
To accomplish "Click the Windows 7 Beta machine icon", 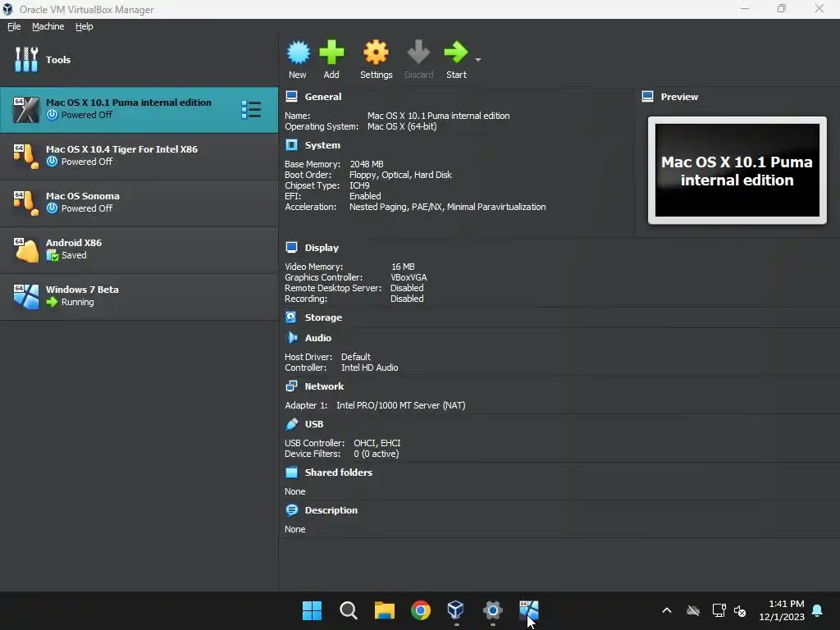I will [x=26, y=297].
